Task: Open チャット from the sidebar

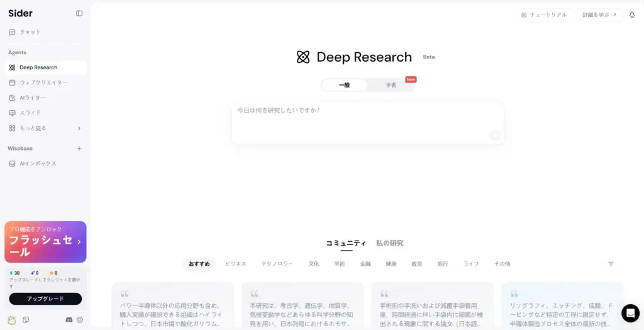Action: (x=45, y=32)
